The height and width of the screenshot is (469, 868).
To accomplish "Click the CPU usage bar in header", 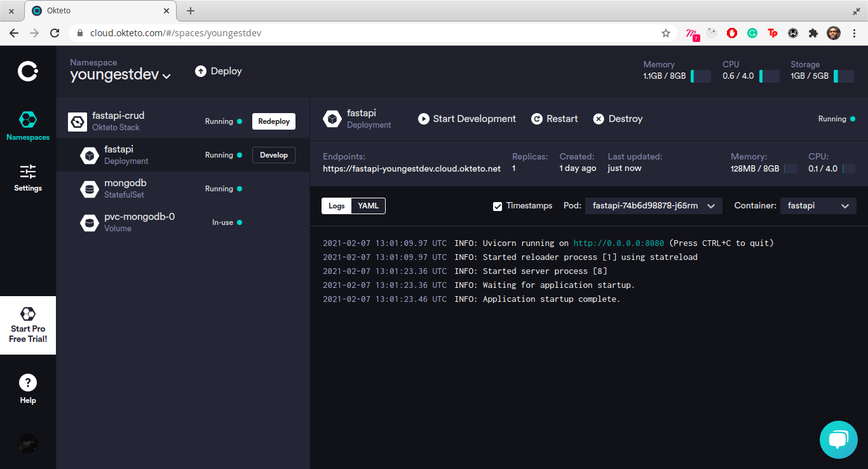I will click(770, 76).
